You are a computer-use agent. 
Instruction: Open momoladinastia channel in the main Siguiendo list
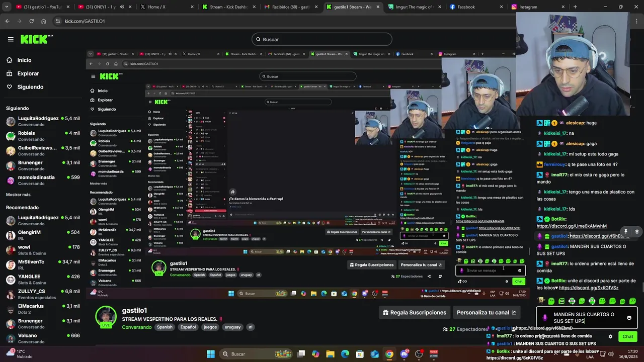tap(43, 180)
